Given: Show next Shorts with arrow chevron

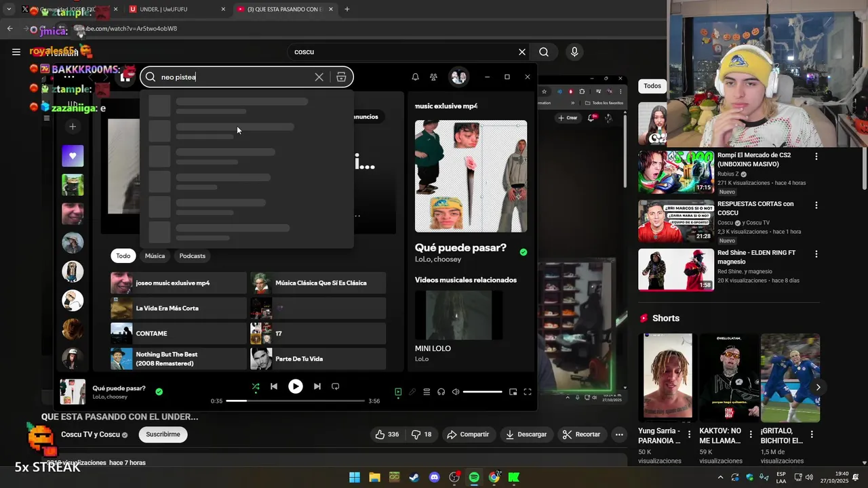Looking at the screenshot, I should [x=818, y=388].
